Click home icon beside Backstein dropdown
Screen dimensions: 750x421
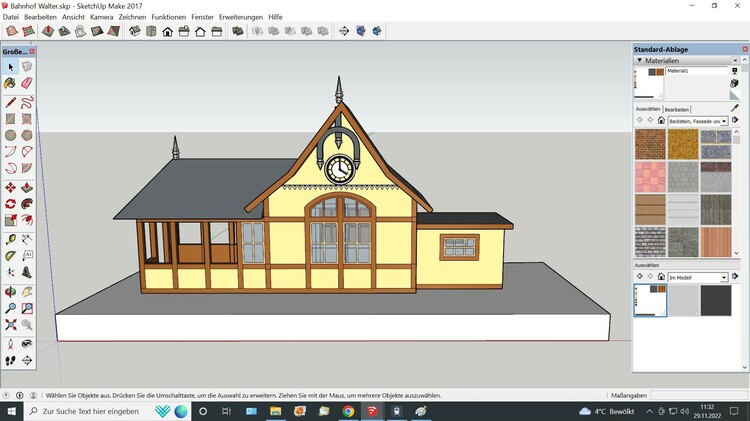click(x=661, y=120)
